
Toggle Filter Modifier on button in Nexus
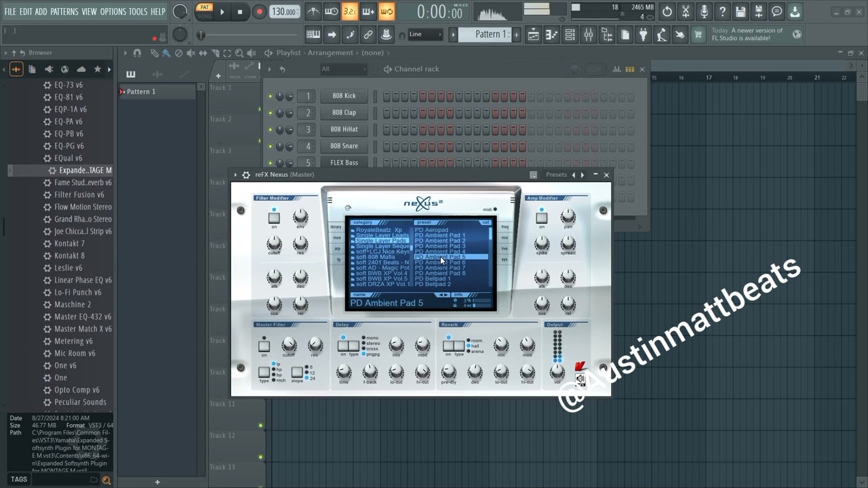[x=274, y=218]
